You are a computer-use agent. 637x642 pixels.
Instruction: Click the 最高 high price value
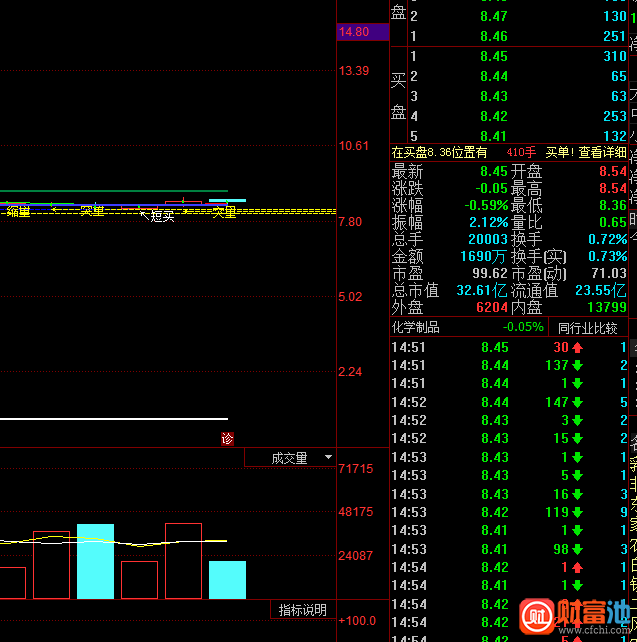(x=613, y=188)
